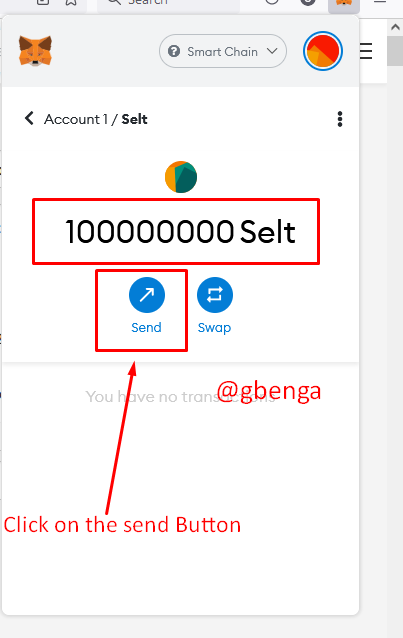Click the blue Swap icon
This screenshot has width=403, height=638.
click(215, 295)
